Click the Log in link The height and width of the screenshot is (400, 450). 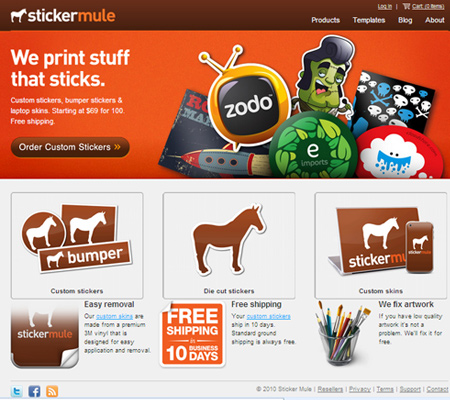(385, 6)
